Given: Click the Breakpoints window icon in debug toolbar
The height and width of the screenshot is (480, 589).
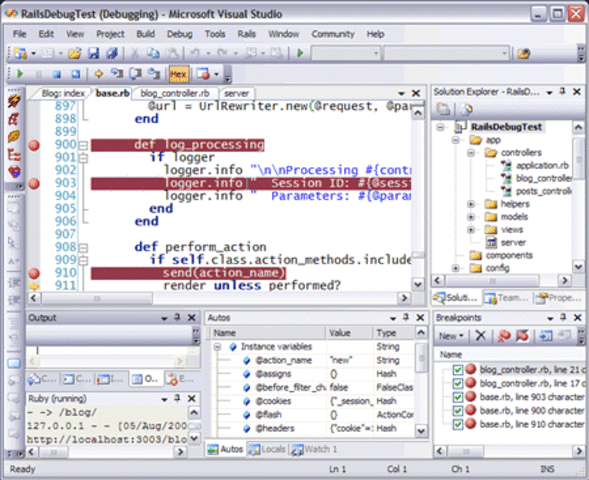Looking at the screenshot, I should (203, 74).
